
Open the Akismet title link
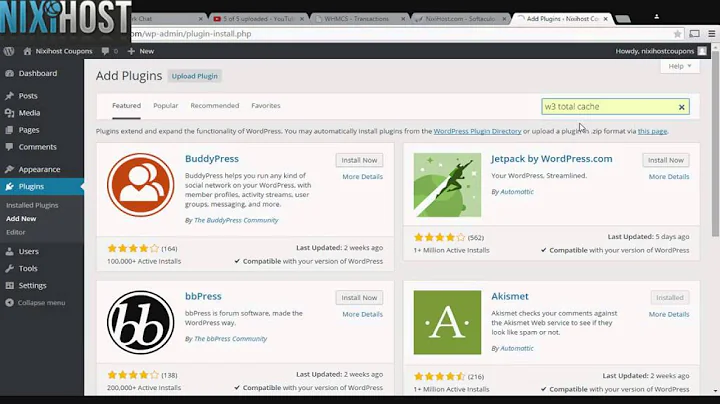(510, 297)
